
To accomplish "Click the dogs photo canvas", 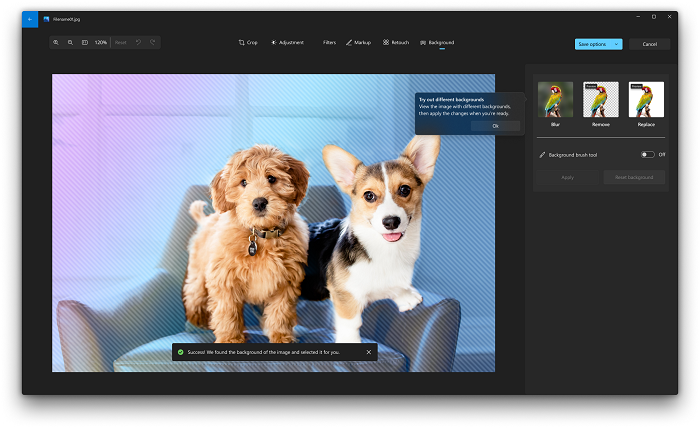I will (x=273, y=223).
